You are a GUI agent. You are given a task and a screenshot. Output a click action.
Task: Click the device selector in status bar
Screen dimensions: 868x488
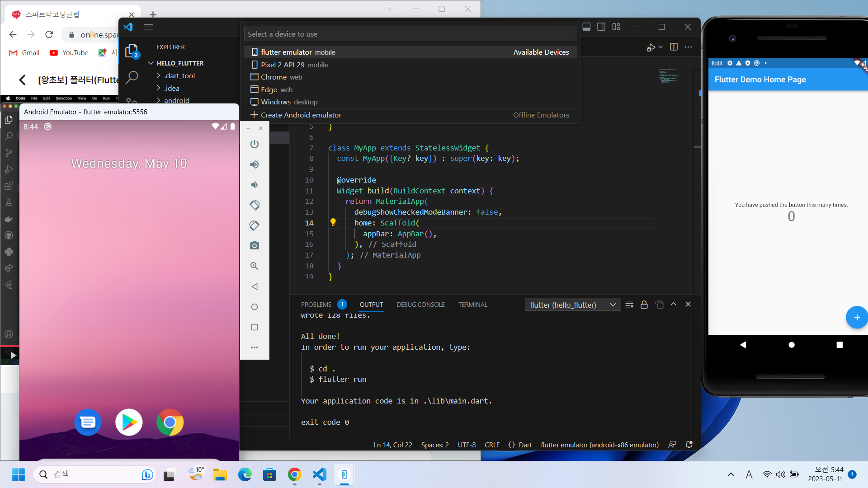[599, 445]
